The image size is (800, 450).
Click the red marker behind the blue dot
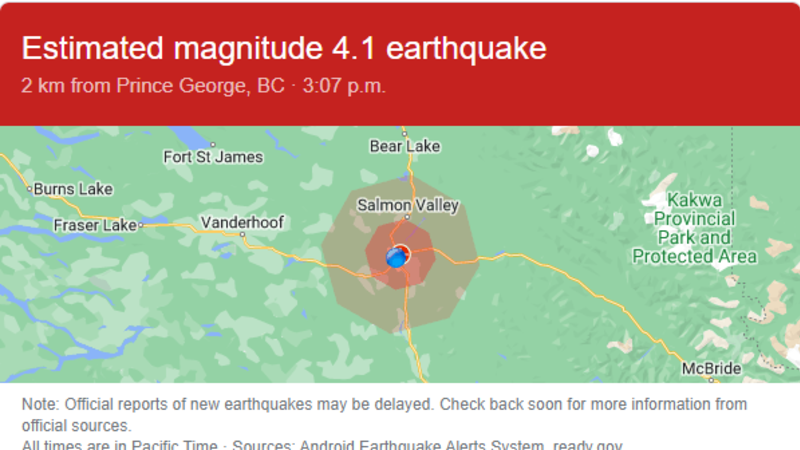pyautogui.click(x=404, y=251)
